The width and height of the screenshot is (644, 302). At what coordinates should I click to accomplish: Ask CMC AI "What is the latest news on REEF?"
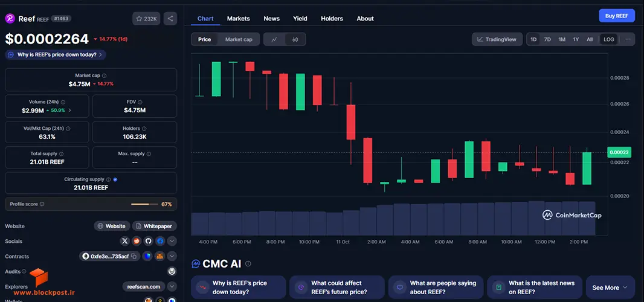(x=535, y=288)
